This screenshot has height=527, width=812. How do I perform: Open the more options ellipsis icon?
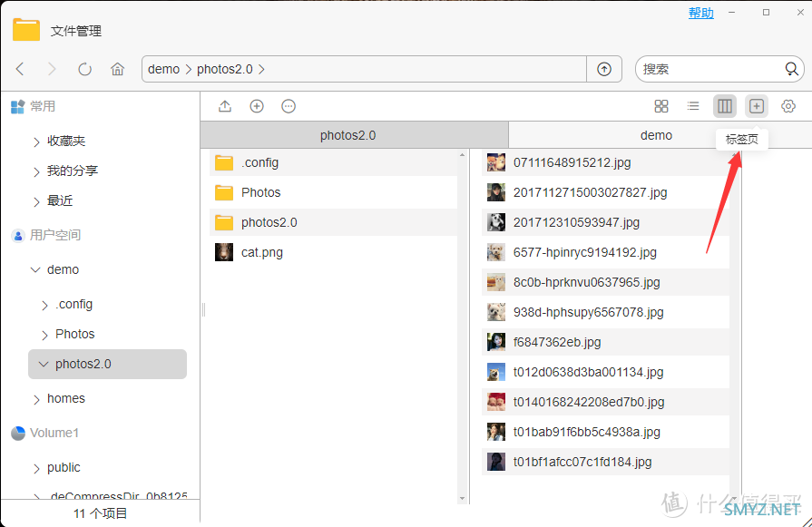[x=289, y=106]
